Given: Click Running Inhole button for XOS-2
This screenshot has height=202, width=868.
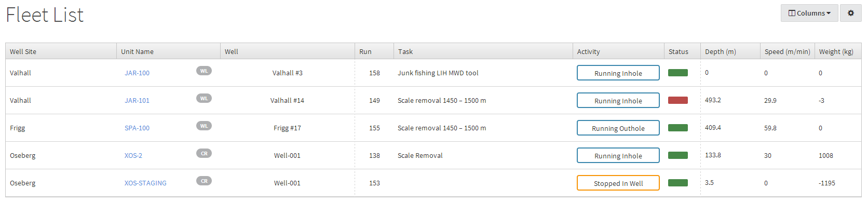Looking at the screenshot, I should [618, 155].
